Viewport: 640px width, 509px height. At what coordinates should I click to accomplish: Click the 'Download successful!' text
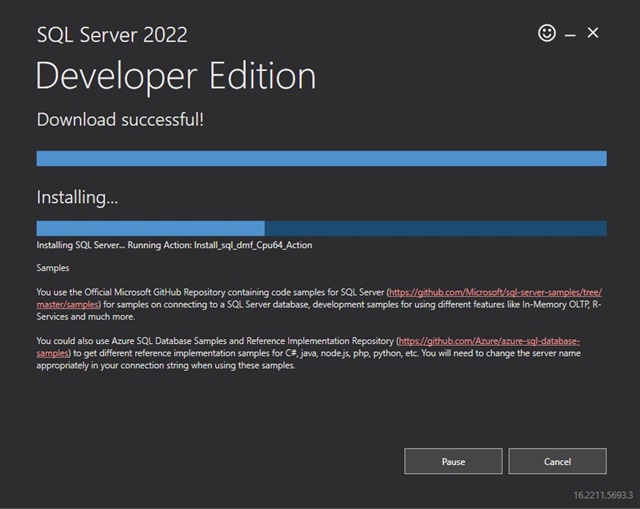point(120,120)
